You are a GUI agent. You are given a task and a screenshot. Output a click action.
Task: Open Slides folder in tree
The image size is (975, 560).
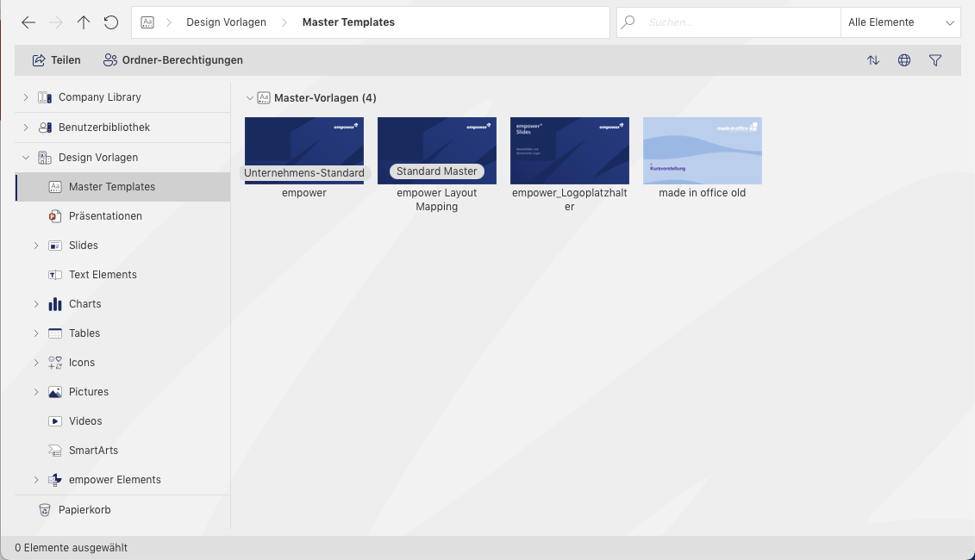[x=123, y=246]
